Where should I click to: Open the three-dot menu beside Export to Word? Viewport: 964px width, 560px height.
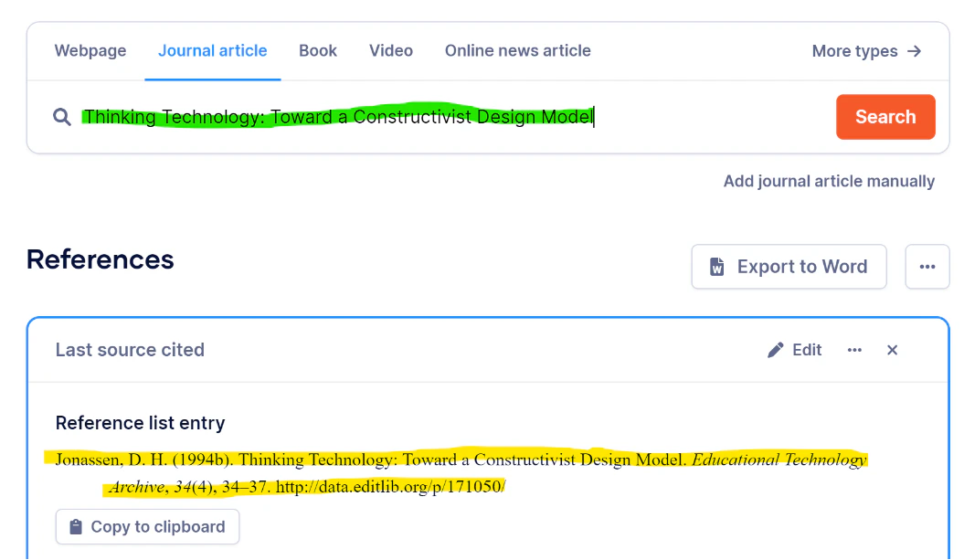[x=927, y=267]
